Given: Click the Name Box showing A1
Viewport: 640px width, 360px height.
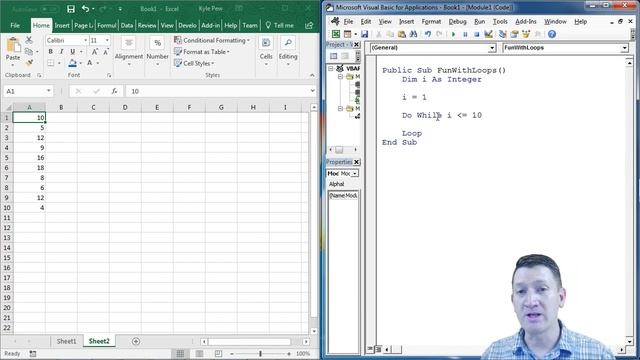Looking at the screenshot, I should [x=28, y=91].
